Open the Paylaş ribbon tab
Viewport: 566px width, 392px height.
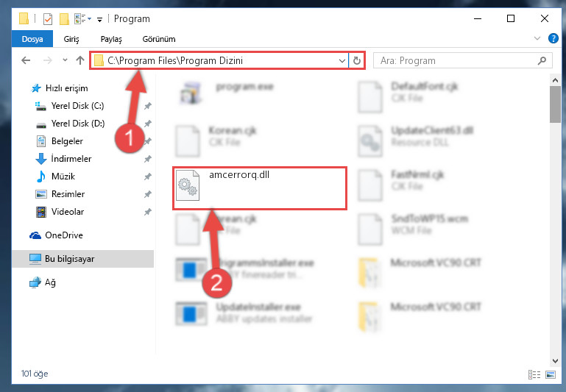(111, 39)
